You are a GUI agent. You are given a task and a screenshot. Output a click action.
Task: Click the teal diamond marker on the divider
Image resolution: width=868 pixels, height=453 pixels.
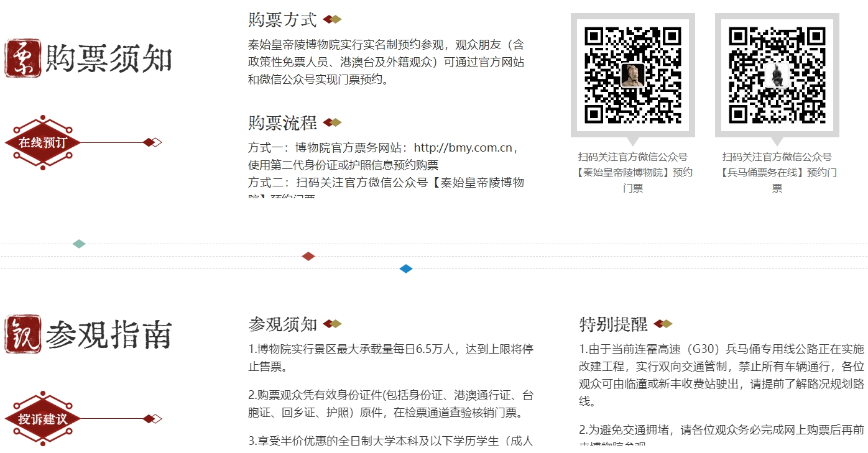coord(79,244)
